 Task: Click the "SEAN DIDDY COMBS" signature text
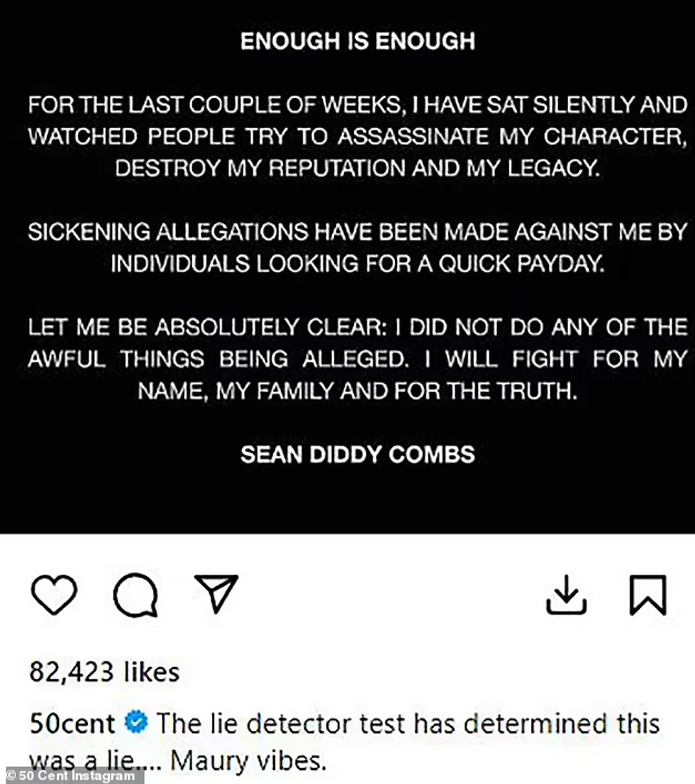tap(357, 454)
